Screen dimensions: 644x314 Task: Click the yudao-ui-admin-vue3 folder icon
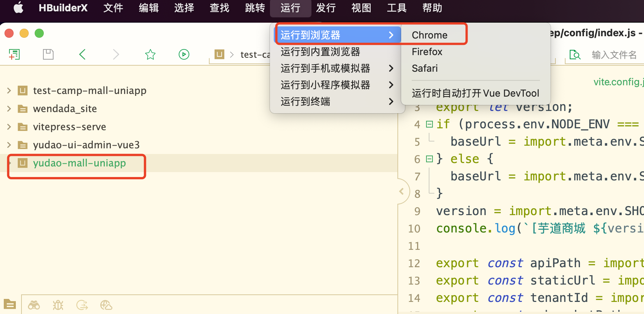pos(23,145)
